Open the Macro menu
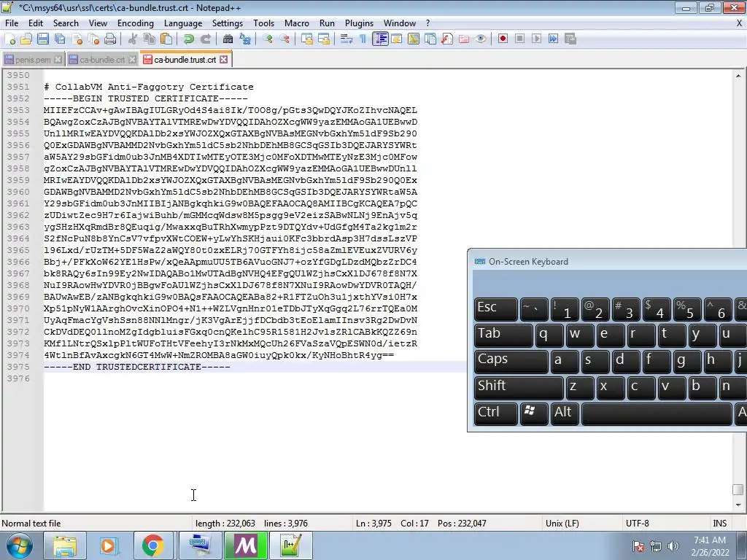This screenshot has height=560, width=747. 297,23
